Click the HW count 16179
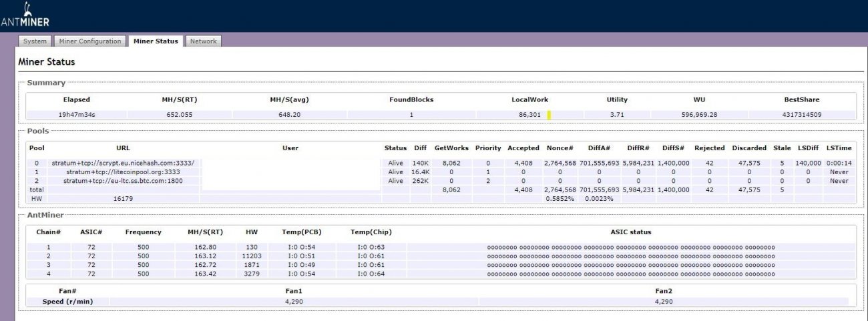 click(123, 198)
